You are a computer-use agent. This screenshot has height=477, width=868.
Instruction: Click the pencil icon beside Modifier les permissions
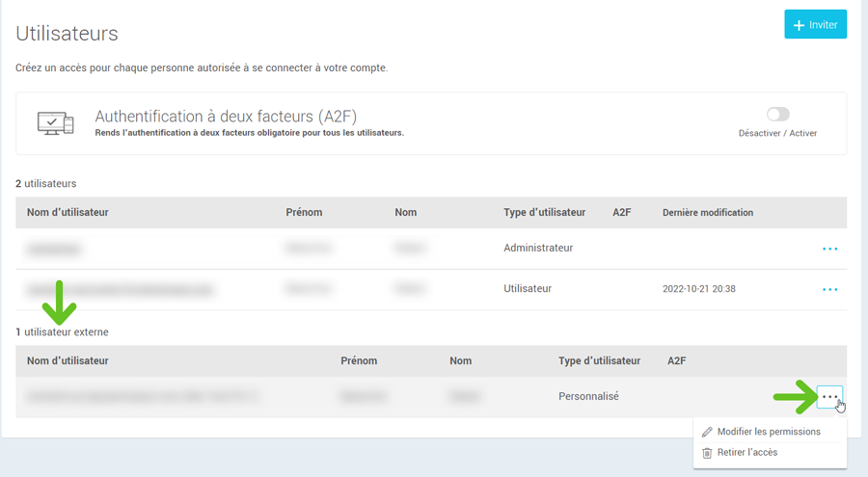707,432
